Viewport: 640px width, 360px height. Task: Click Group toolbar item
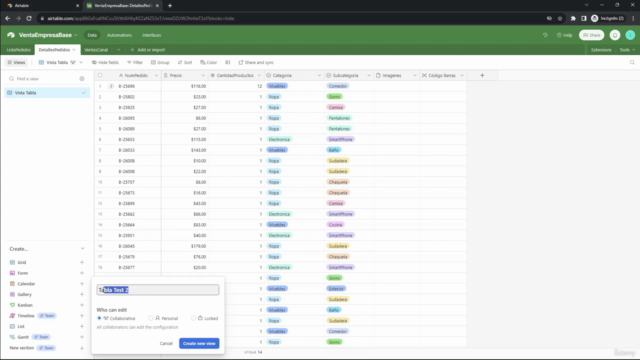[160, 62]
